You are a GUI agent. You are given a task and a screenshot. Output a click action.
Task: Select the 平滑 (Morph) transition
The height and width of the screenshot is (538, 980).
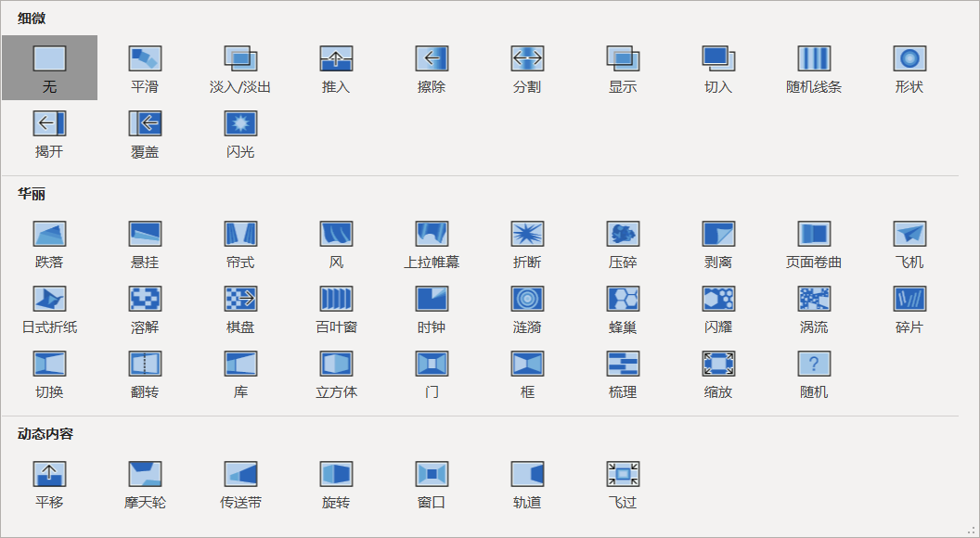tap(144, 68)
